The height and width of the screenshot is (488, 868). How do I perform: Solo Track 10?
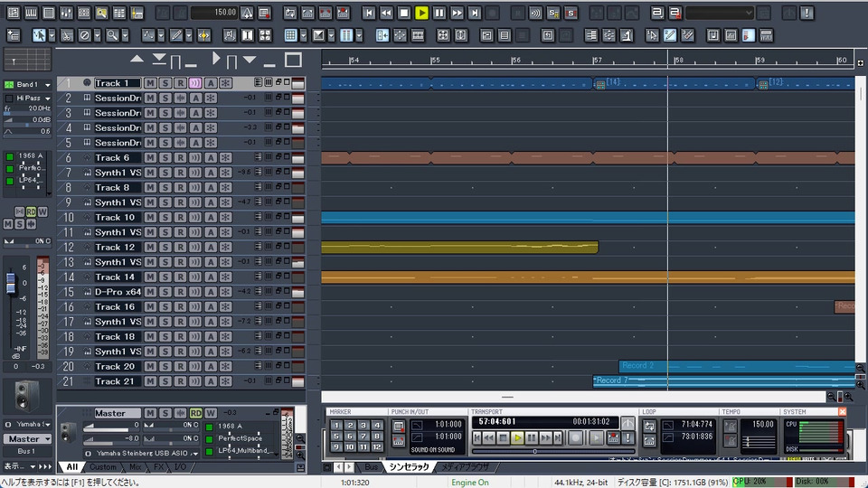[165, 218]
